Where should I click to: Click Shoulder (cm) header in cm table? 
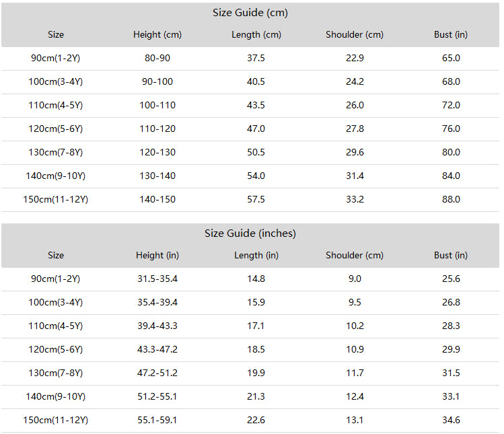(355, 35)
